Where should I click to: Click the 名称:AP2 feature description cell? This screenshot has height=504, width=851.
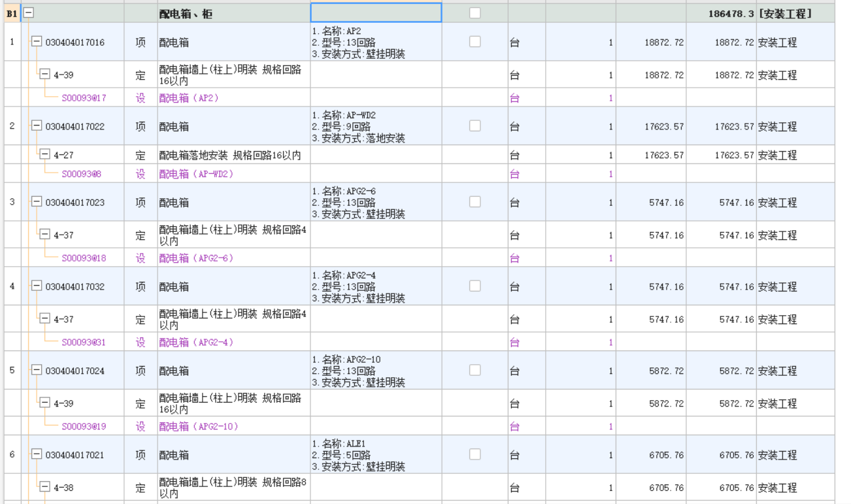(x=376, y=42)
